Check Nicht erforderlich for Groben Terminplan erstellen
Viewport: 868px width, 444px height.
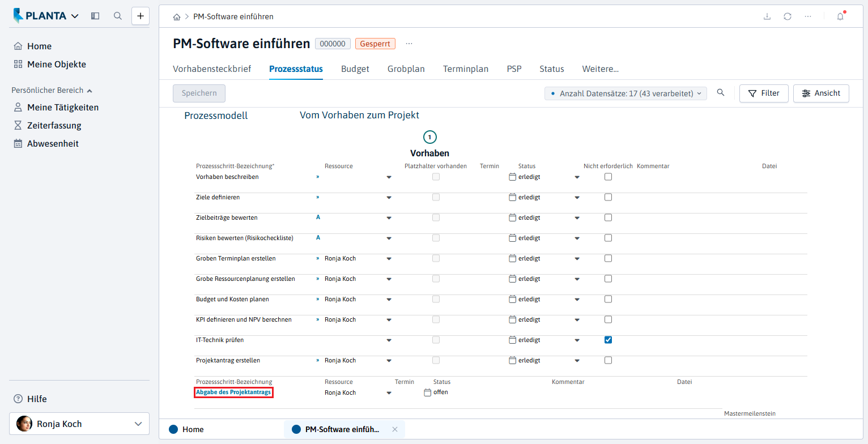coord(608,258)
